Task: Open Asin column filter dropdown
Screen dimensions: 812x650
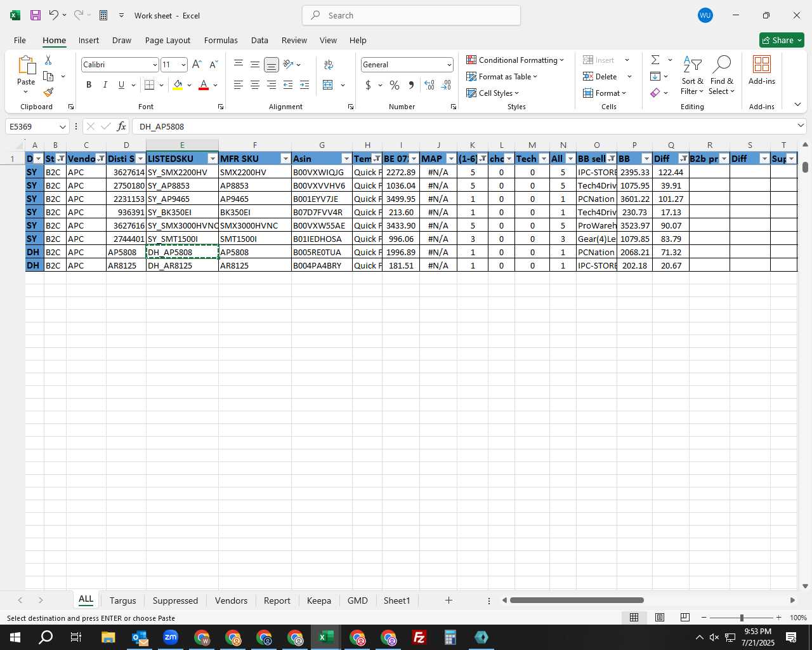Action: pos(346,159)
